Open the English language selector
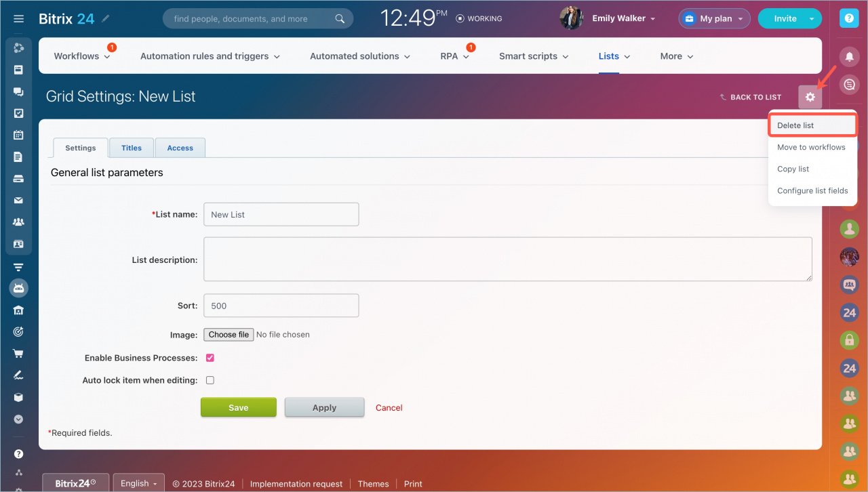Image resolution: width=868 pixels, height=492 pixels. click(x=138, y=483)
